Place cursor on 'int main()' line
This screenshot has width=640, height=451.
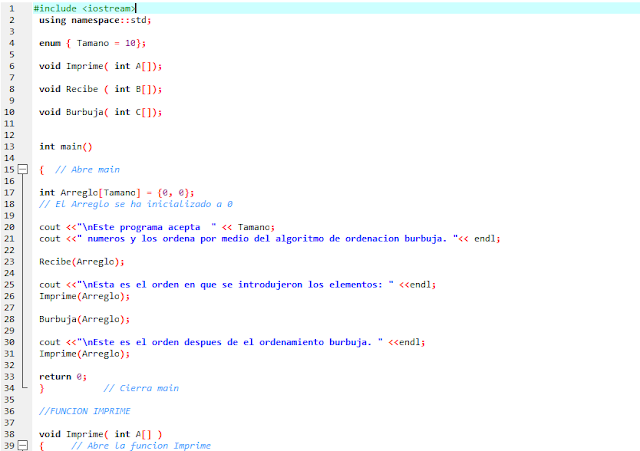pos(66,147)
